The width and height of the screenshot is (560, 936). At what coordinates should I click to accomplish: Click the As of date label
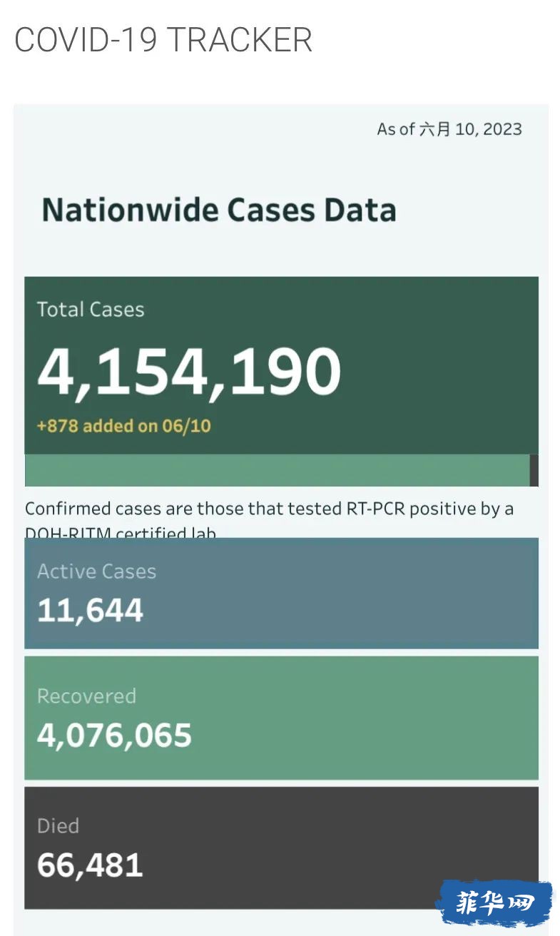click(x=449, y=129)
